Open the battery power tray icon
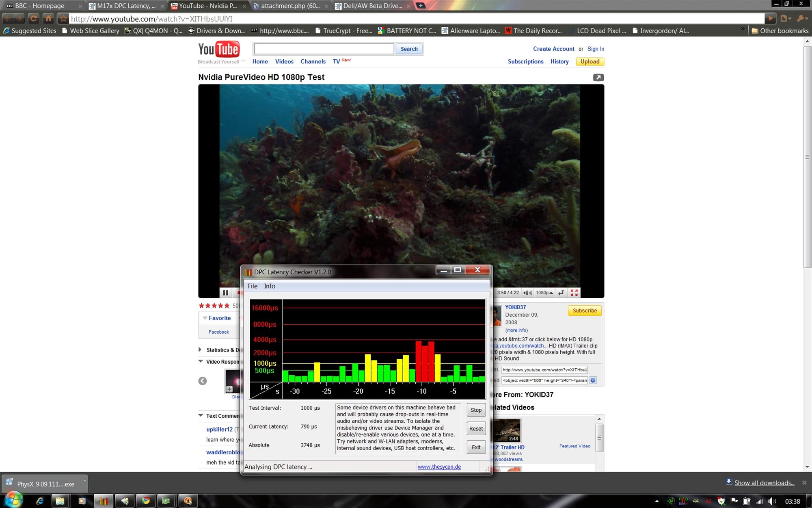Image resolution: width=812 pixels, height=508 pixels. [x=746, y=501]
